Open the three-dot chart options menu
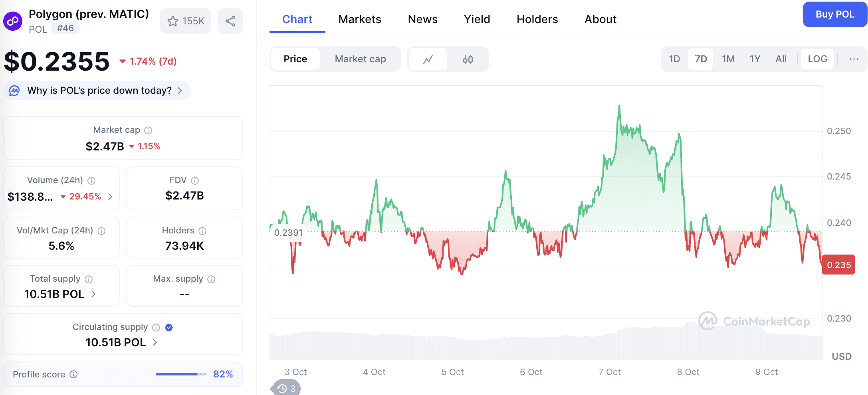The width and height of the screenshot is (868, 395). (854, 59)
